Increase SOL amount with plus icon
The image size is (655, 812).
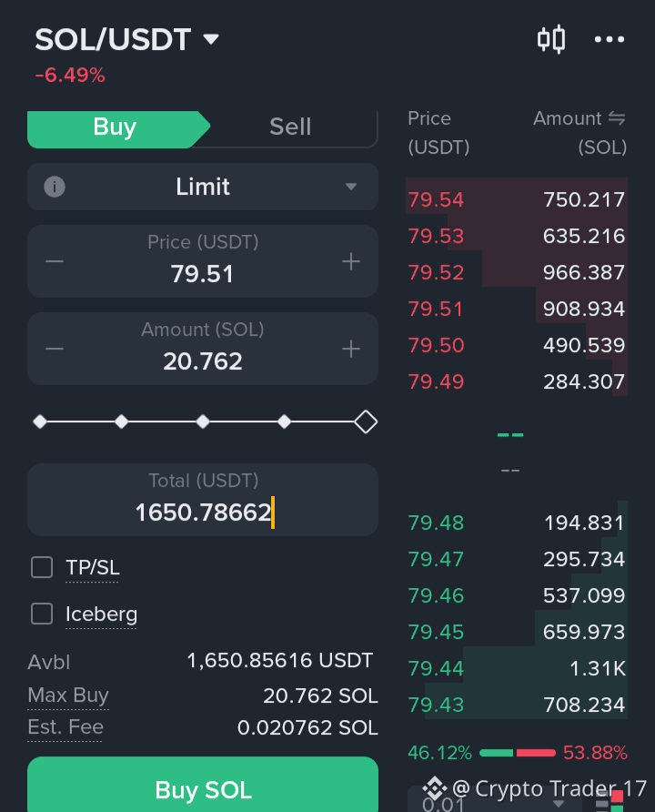(351, 349)
